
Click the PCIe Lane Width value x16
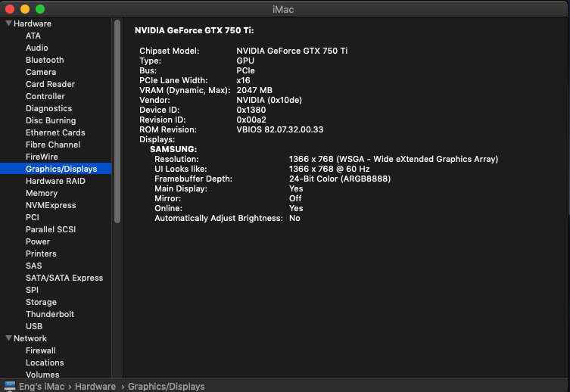[243, 80]
